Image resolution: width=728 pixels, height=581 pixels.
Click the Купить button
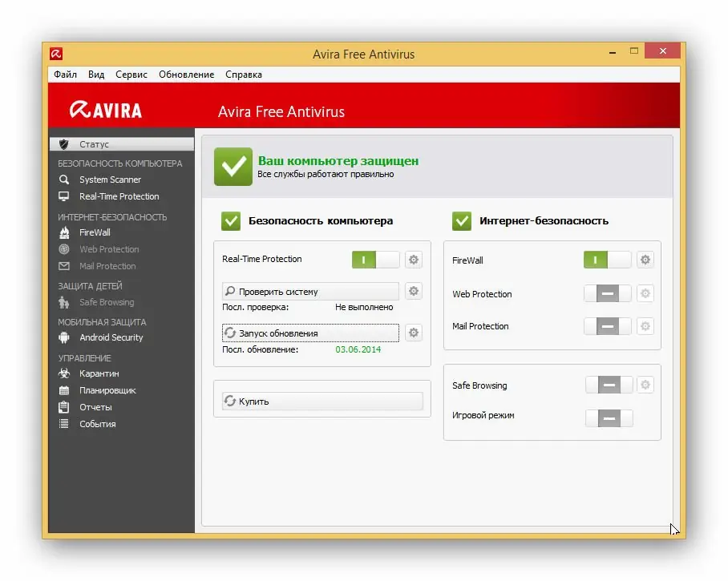322,401
